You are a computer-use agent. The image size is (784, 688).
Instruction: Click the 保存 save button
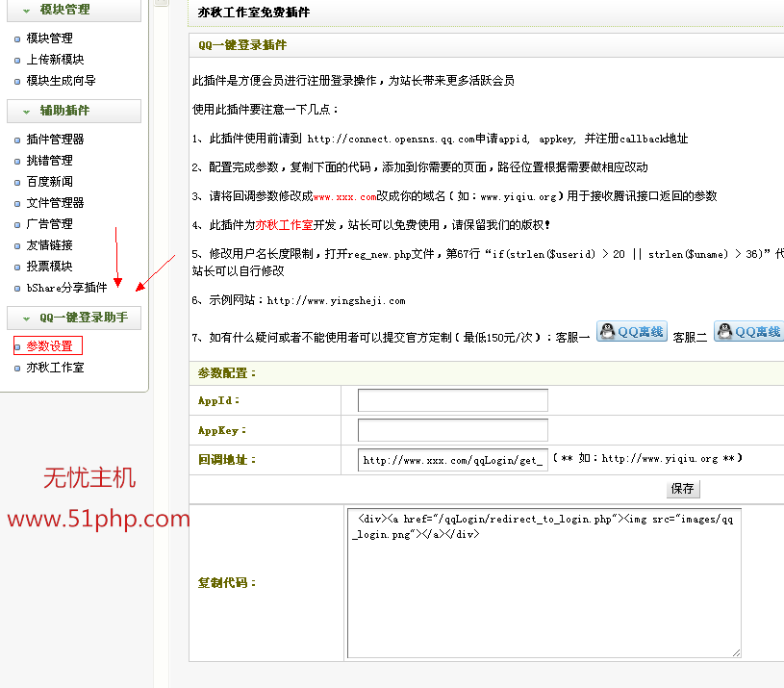coord(683,489)
